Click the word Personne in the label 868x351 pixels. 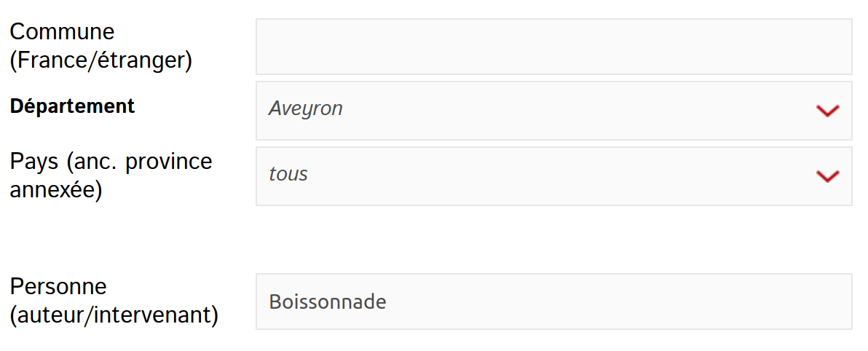(58, 287)
